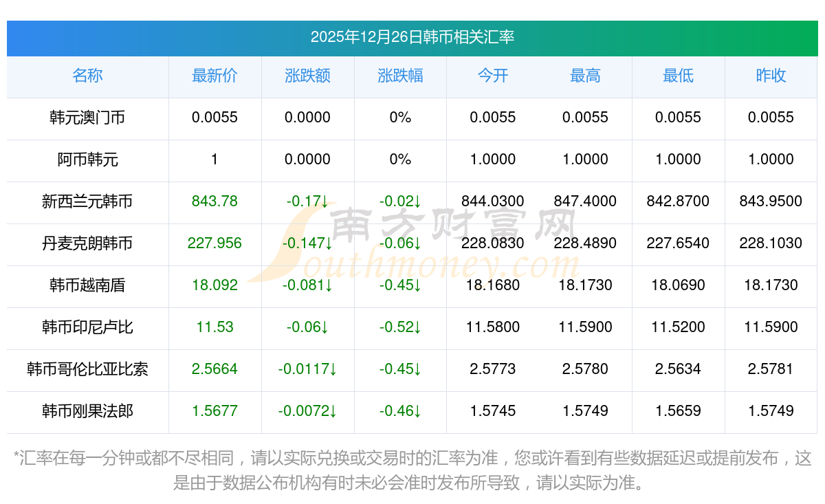Image resolution: width=825 pixels, height=504 pixels.
Task: Select the 韩币越南盾 row name
Action: tap(87, 285)
